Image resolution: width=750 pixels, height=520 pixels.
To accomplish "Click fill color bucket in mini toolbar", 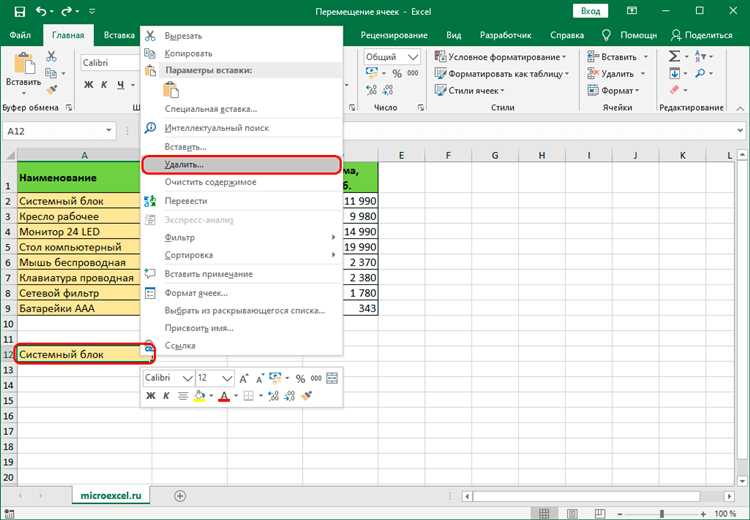I will coord(199,396).
